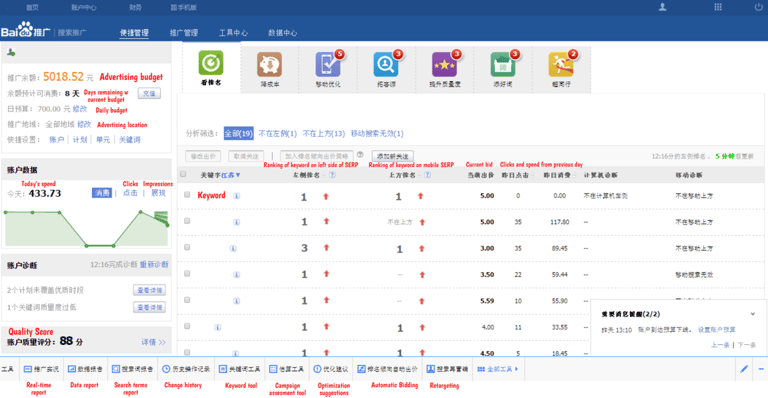Image resolution: width=768 pixels, height=398 pixels.
Task: Open 搜索再营销 retargeting tool
Action: [x=447, y=369]
